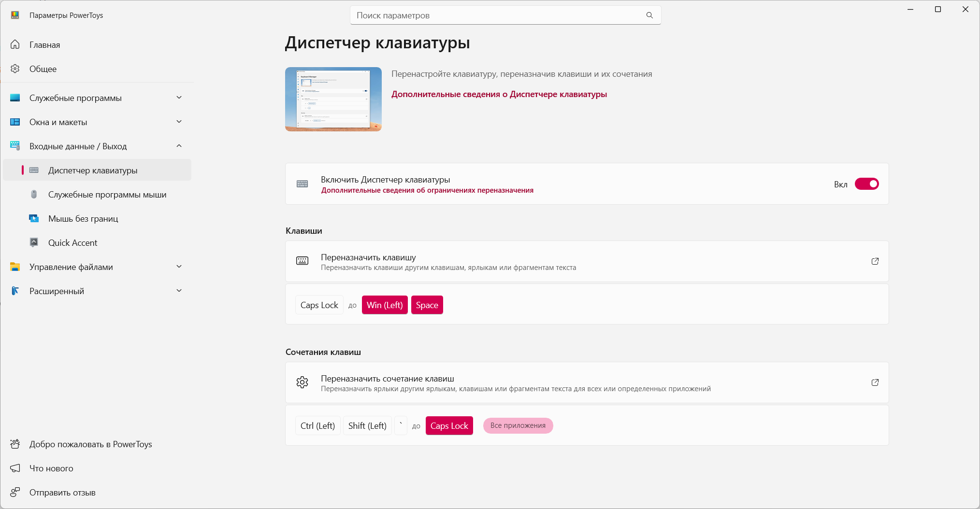Click the keyboard icon in Включить Диспетчер клавиатуры card
This screenshot has width=980, height=509.
(303, 184)
